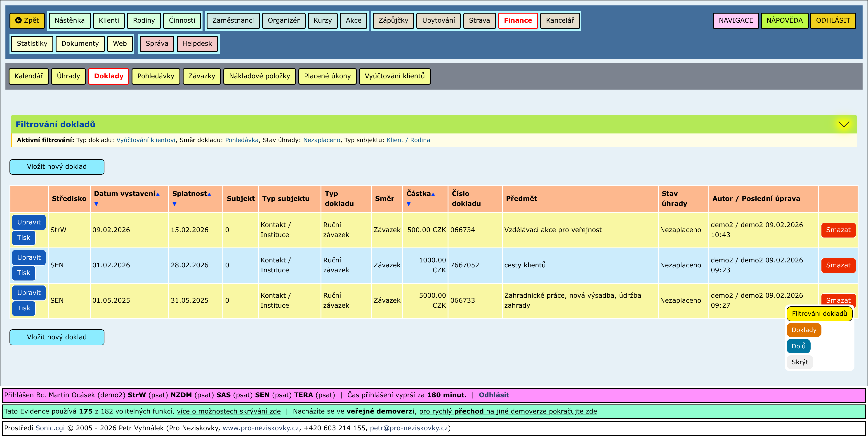Sort Částka ascending with up arrow
This screenshot has width=868, height=447.
tap(433, 195)
